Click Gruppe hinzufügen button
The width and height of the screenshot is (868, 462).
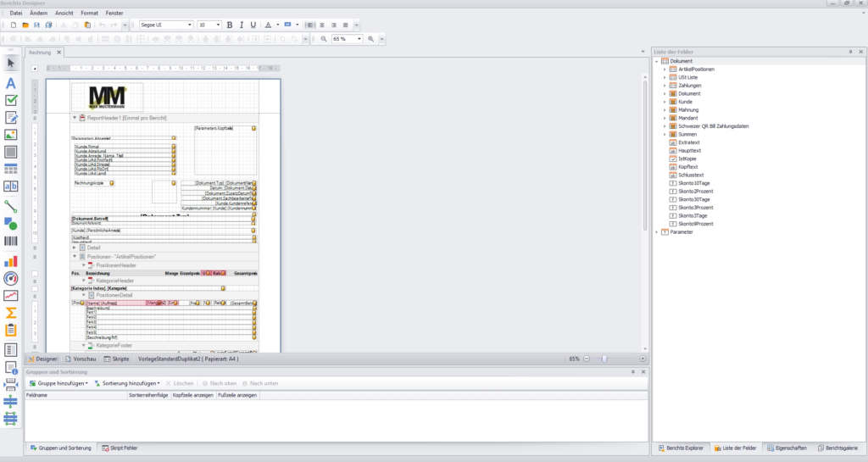click(58, 383)
